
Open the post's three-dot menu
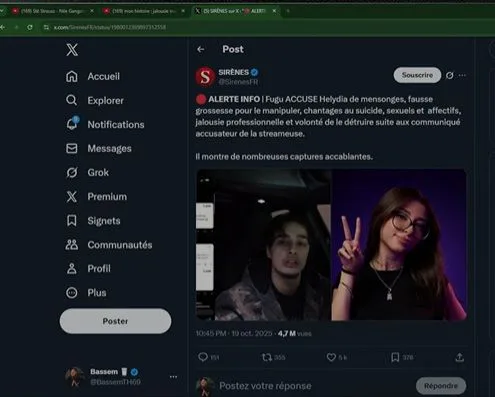462,75
